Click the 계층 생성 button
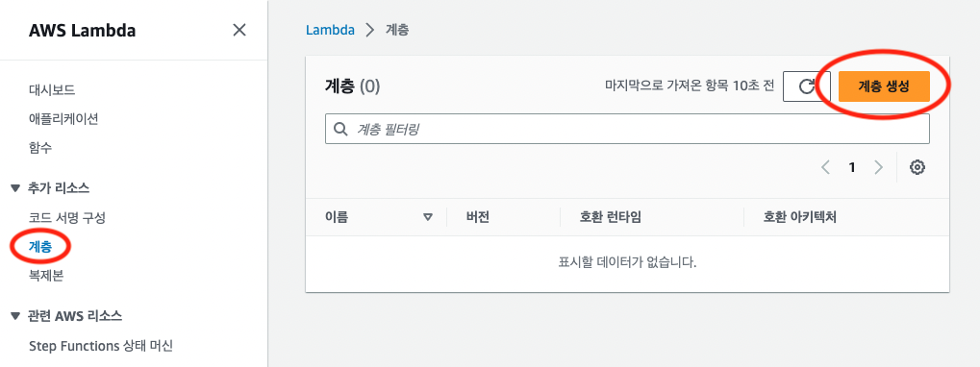This screenshot has width=980, height=367. point(884,86)
